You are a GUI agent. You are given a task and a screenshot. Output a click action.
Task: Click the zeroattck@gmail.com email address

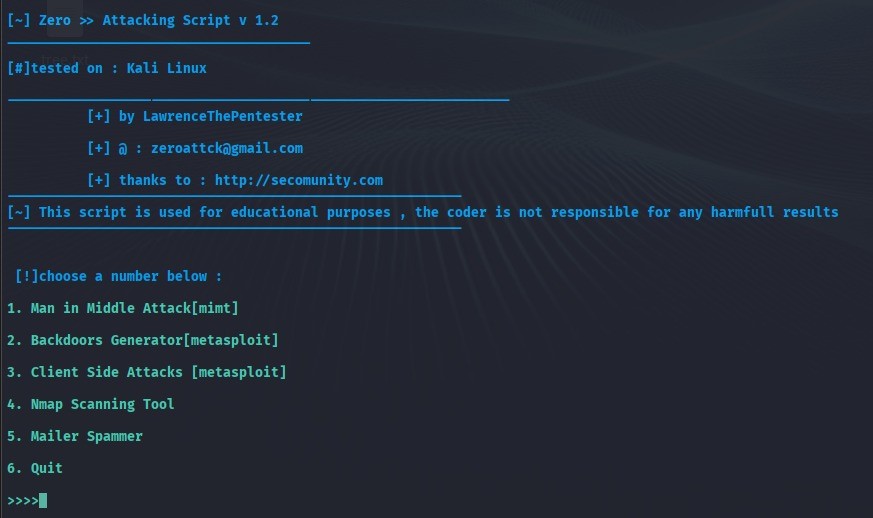(x=227, y=148)
